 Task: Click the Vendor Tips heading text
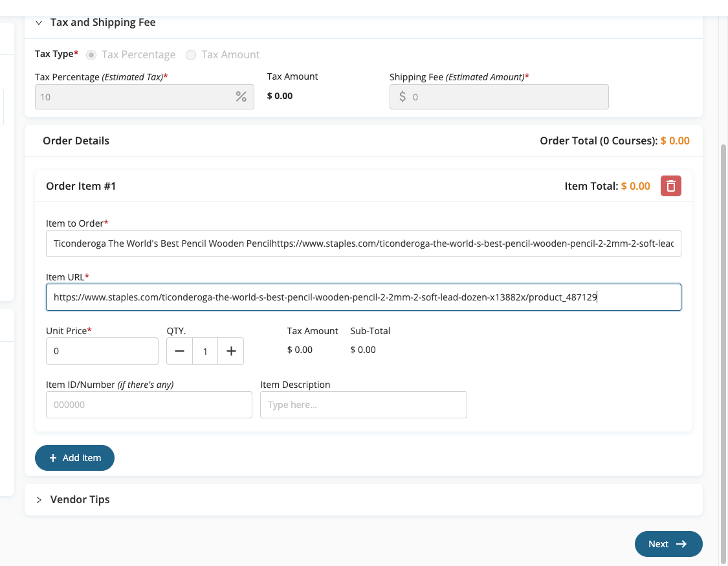pos(80,499)
